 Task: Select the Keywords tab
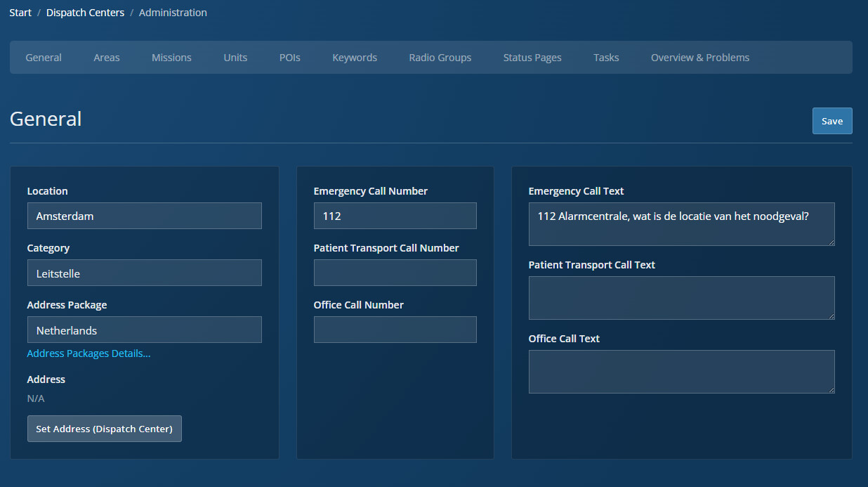355,58
